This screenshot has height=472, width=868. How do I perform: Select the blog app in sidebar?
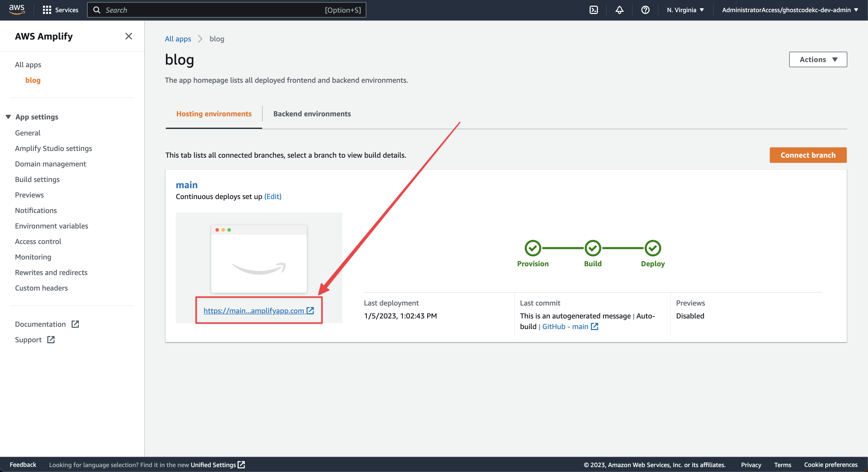tap(33, 80)
